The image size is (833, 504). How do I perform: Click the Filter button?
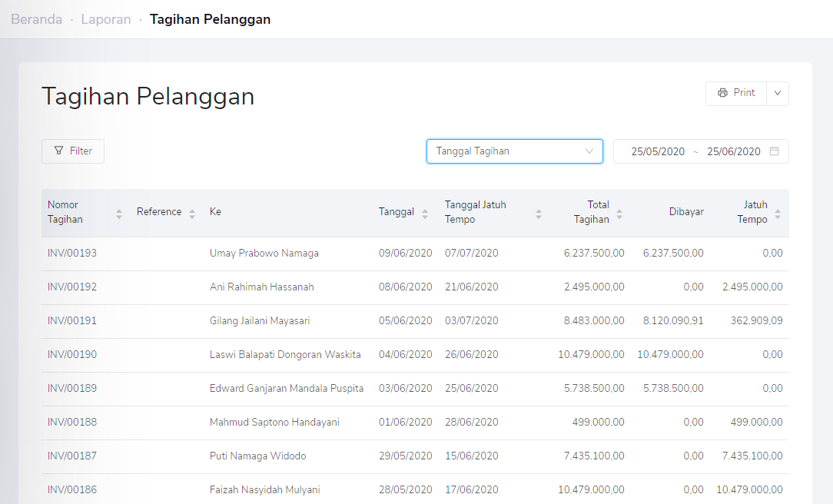(72, 151)
